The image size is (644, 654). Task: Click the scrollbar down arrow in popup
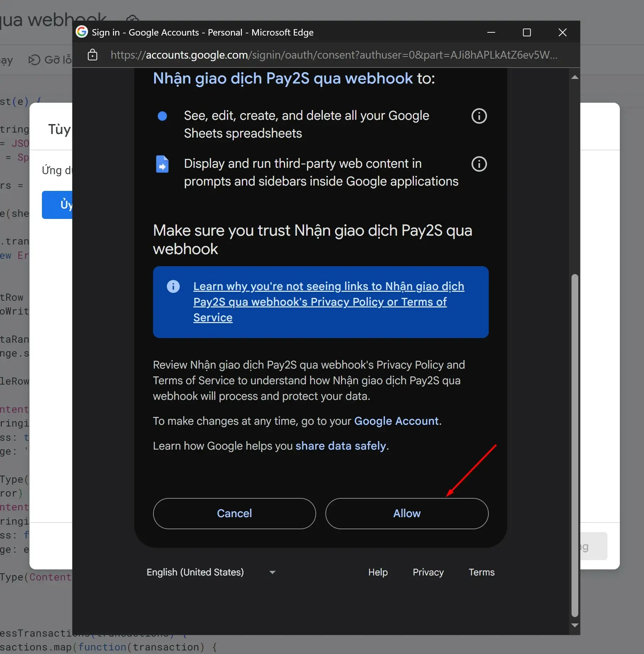point(575,625)
